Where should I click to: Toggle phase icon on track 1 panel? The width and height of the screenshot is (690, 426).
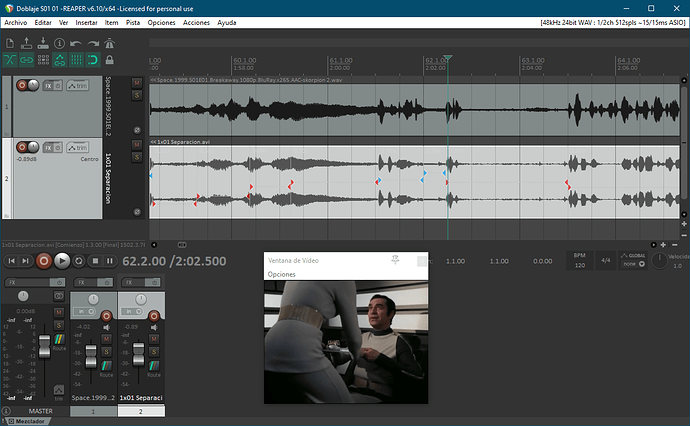click(x=137, y=130)
